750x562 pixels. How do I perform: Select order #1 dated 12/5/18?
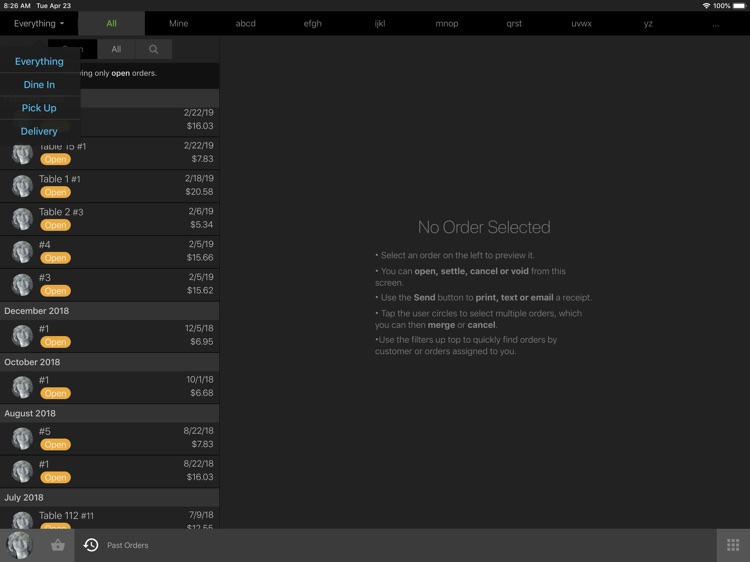tap(110, 336)
